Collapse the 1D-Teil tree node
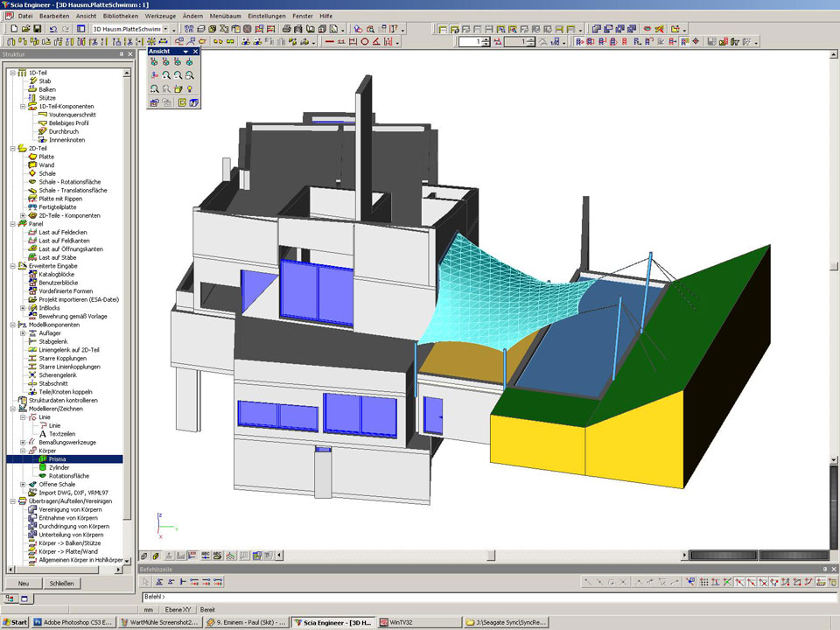This screenshot has height=630, width=840. 12,73
